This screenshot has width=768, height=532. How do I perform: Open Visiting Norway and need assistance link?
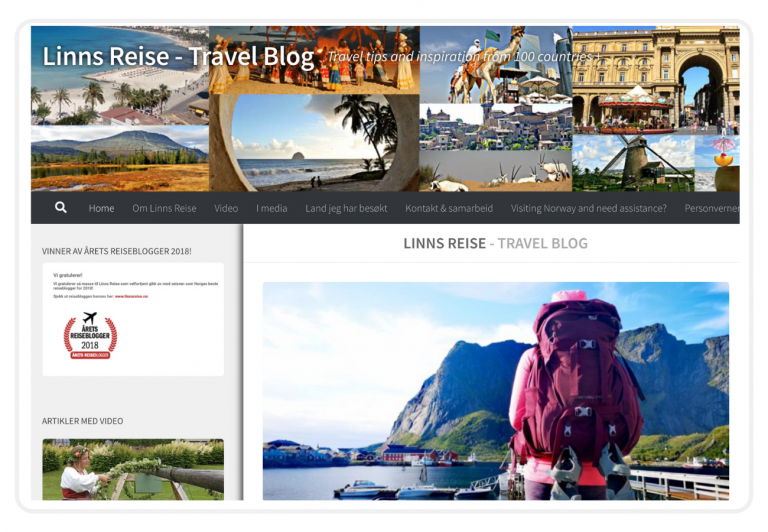(x=588, y=208)
